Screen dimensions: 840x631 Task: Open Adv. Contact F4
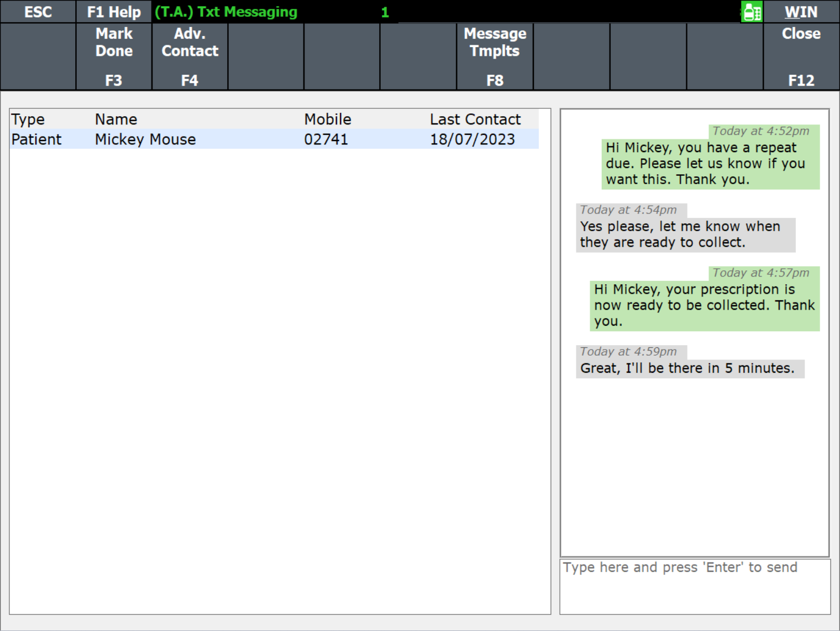pos(190,56)
